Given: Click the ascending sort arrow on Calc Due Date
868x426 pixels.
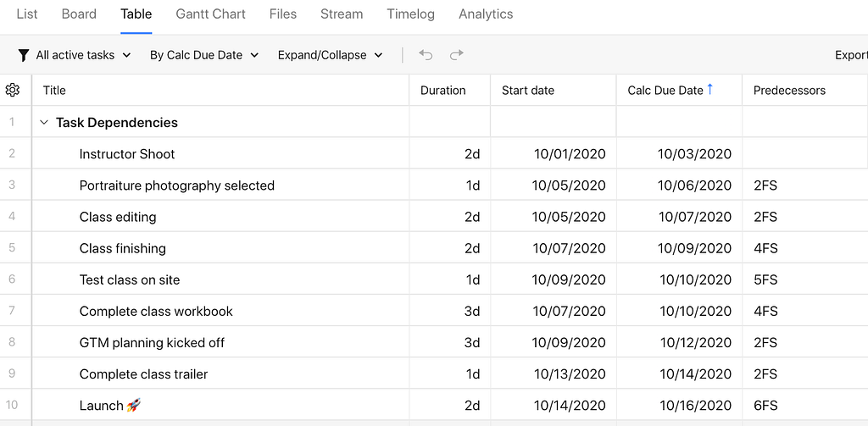Looking at the screenshot, I should pyautogui.click(x=710, y=90).
